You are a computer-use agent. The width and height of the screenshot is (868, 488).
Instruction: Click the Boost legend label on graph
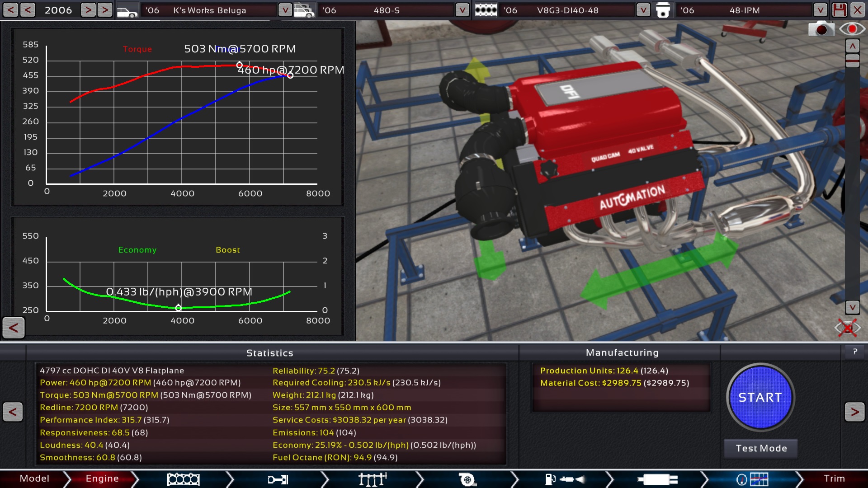(x=228, y=250)
